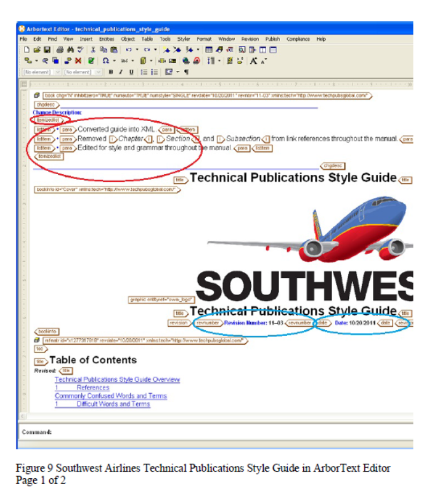Viewport: 434px width, 504px height.
Task: Open the Omega symbol dropdown arrow
Action: 114,61
